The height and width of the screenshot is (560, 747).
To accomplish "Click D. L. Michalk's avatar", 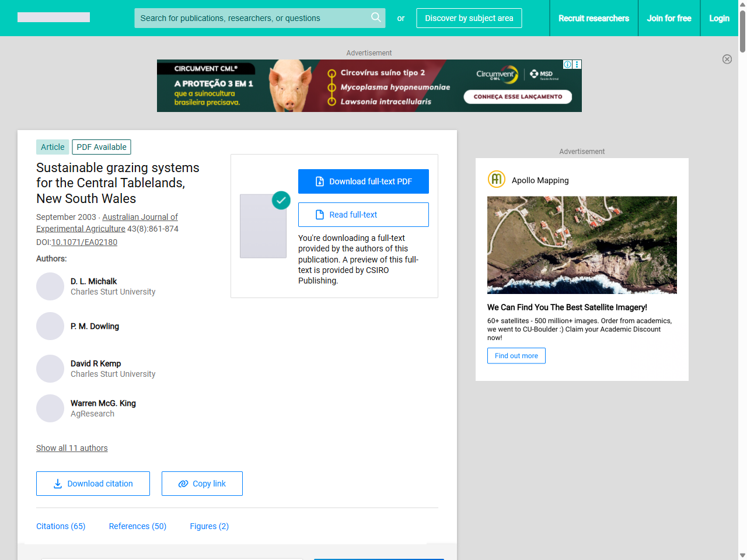I will tap(50, 286).
